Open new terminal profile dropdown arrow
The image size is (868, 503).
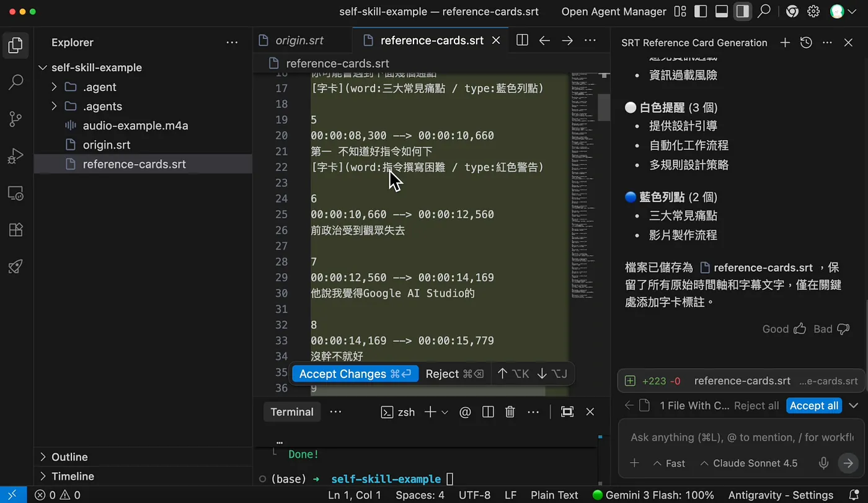pyautogui.click(x=445, y=412)
